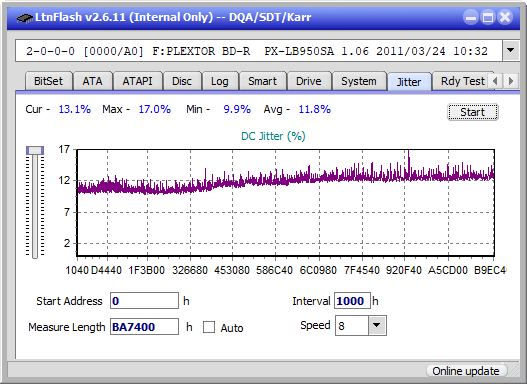Viewport: 527px width, 384px height.
Task: Focus the Start Address input field
Action: point(144,301)
